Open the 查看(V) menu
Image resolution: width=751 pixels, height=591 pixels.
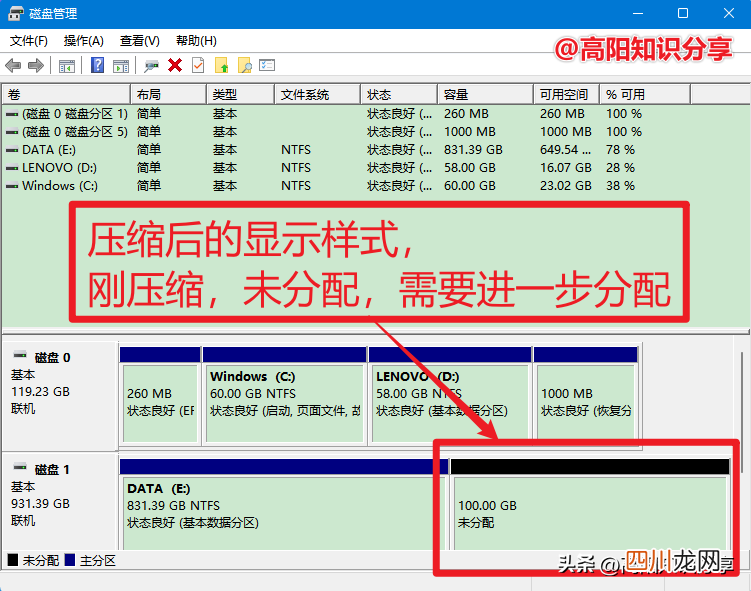pos(139,41)
